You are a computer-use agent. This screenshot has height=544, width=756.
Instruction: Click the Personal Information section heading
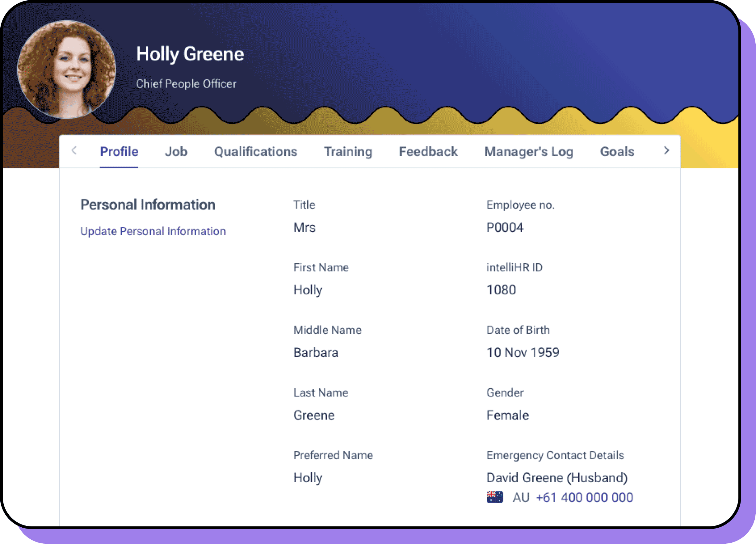coord(148,205)
